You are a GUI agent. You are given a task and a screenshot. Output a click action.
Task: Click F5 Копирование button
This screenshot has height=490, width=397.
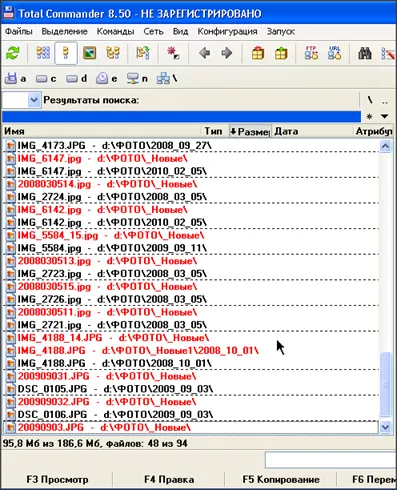281,480
